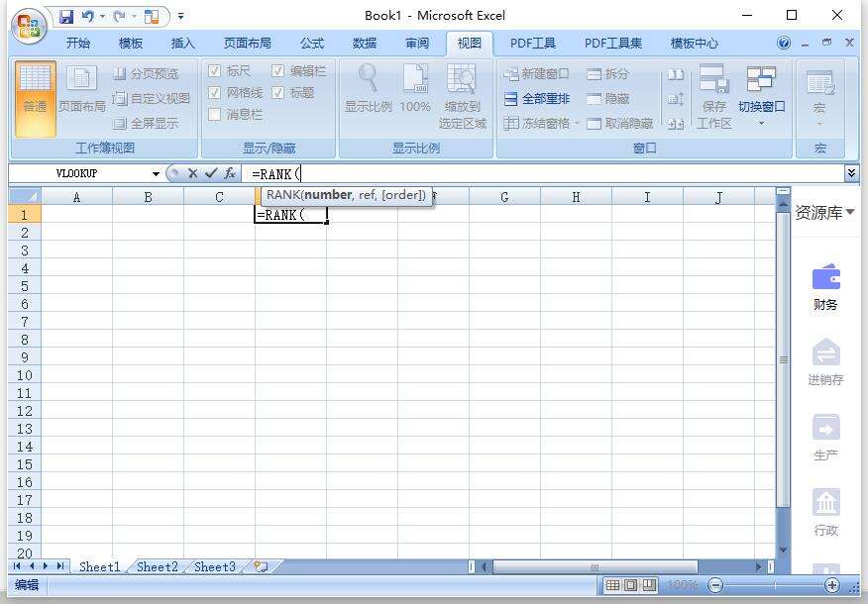Select all cells with the corner button
Screen dimensions: 868x604
25,196
